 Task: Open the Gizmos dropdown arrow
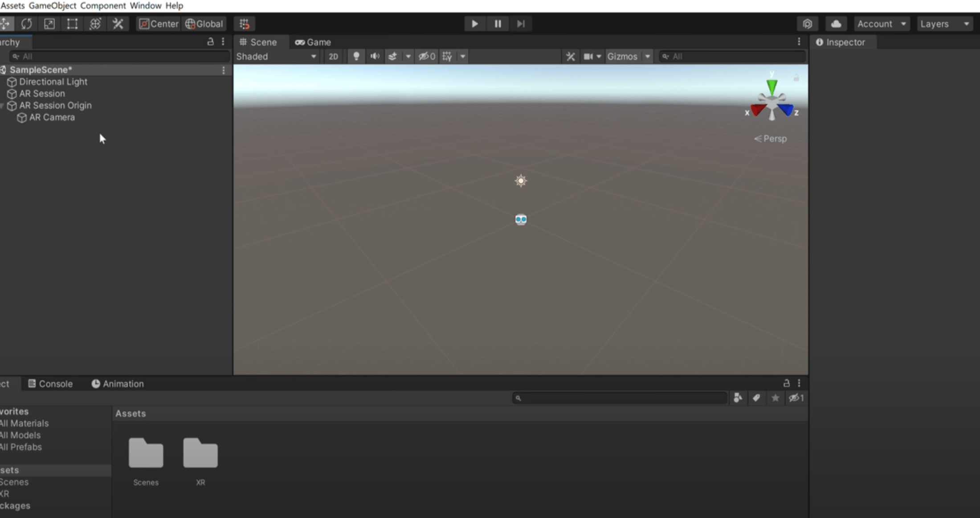[647, 56]
